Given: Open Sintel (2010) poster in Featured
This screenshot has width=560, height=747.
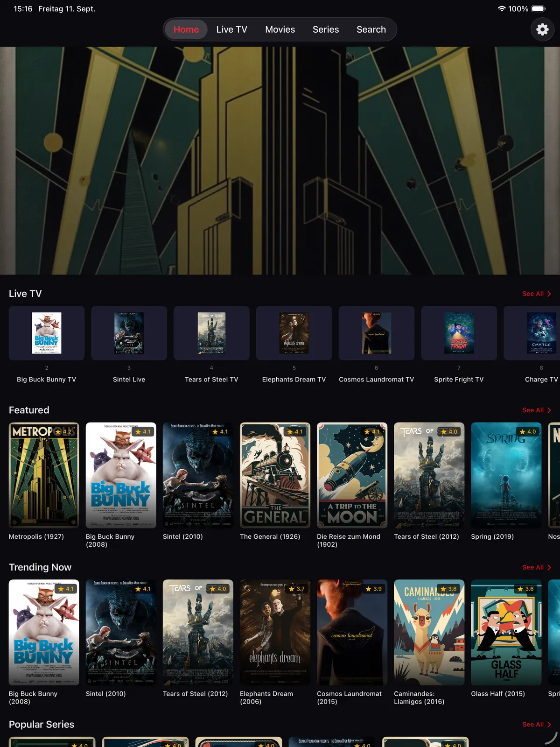Looking at the screenshot, I should 198,475.
